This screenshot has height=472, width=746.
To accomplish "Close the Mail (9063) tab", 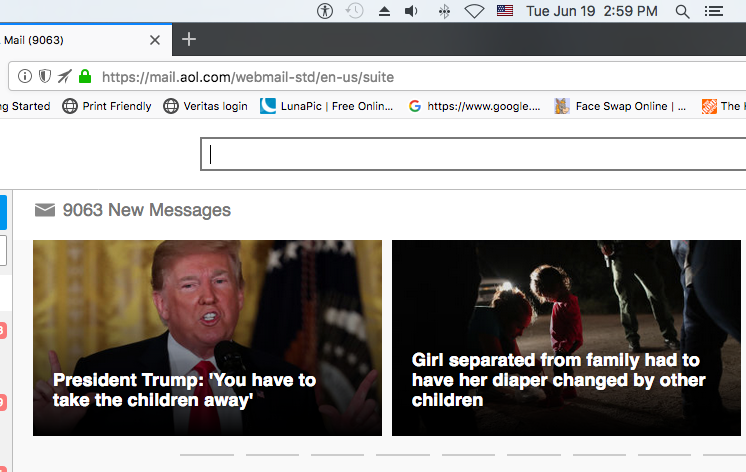I will 155,40.
